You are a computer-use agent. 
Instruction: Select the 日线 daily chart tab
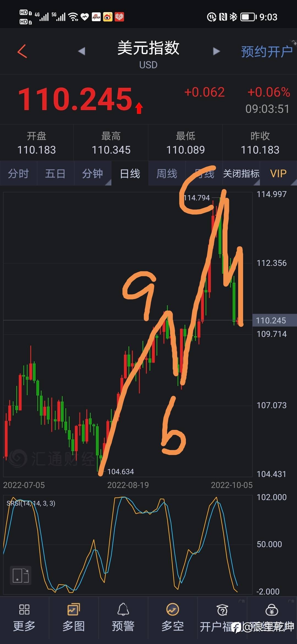point(130,174)
